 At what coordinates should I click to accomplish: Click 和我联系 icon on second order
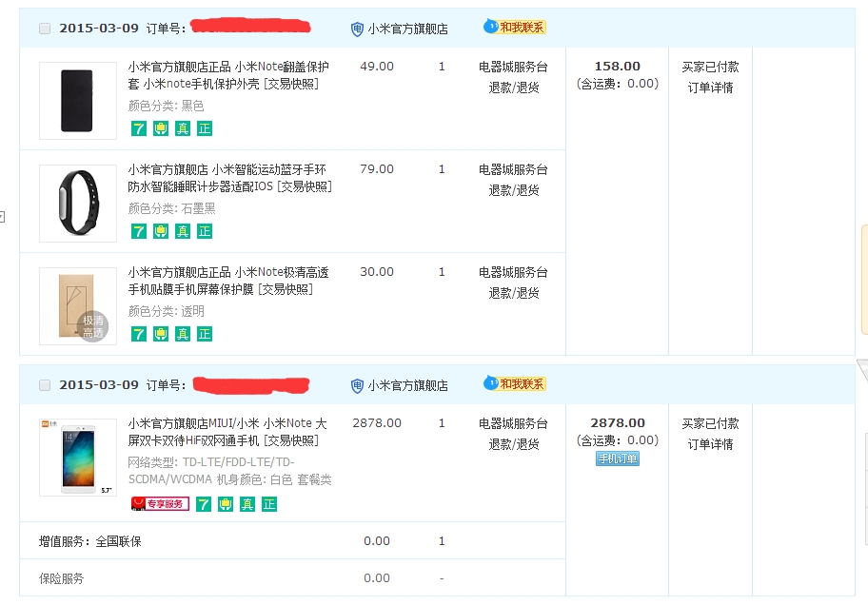(515, 385)
